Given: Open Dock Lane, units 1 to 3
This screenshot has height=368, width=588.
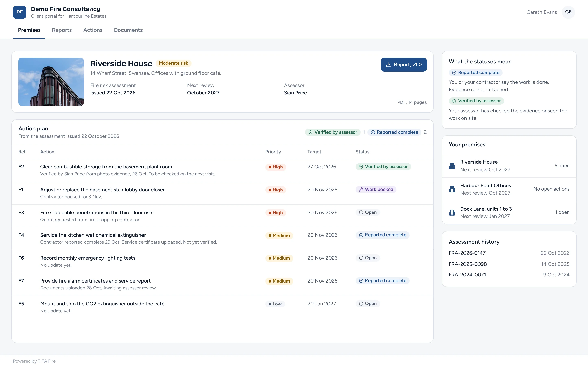Looking at the screenshot, I should 509,212.
